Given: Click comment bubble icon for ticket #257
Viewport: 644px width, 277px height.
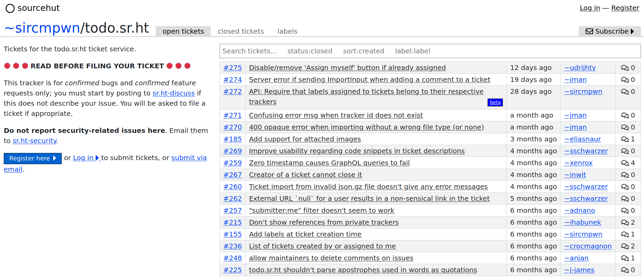Looking at the screenshot, I should (x=625, y=211).
